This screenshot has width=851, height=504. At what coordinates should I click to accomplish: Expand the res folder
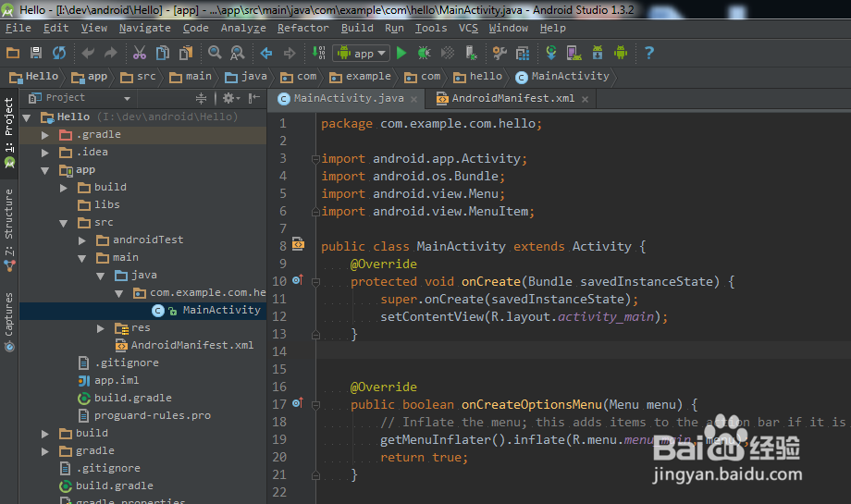point(101,328)
